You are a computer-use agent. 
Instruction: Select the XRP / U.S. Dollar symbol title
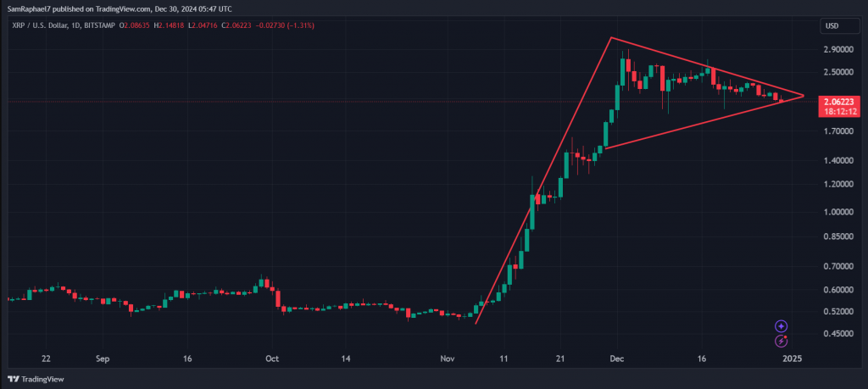point(40,26)
